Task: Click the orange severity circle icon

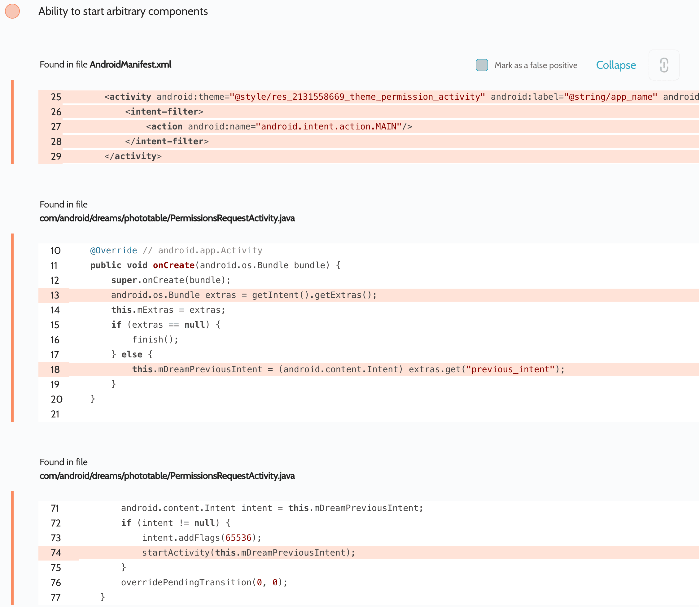Action: tap(12, 11)
